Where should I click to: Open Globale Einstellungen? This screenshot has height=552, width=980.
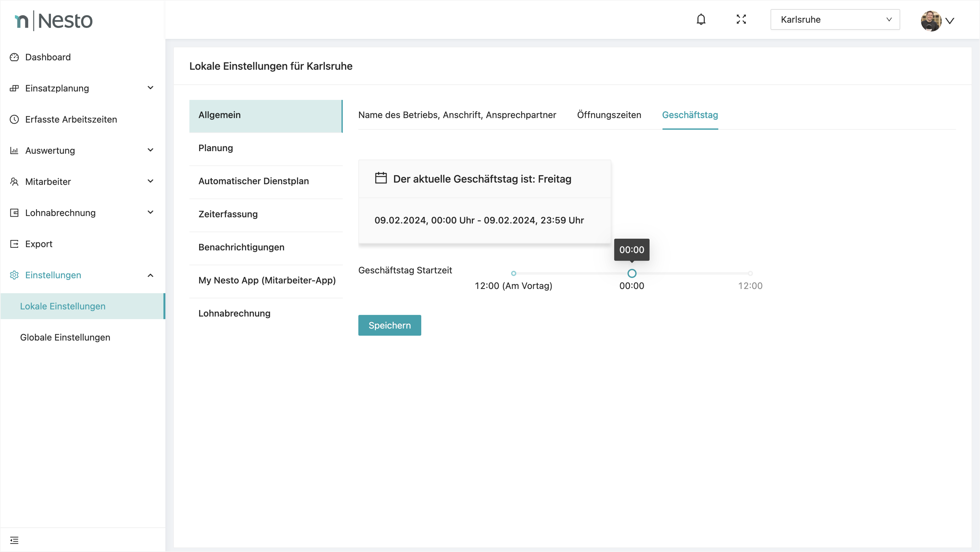coord(65,337)
